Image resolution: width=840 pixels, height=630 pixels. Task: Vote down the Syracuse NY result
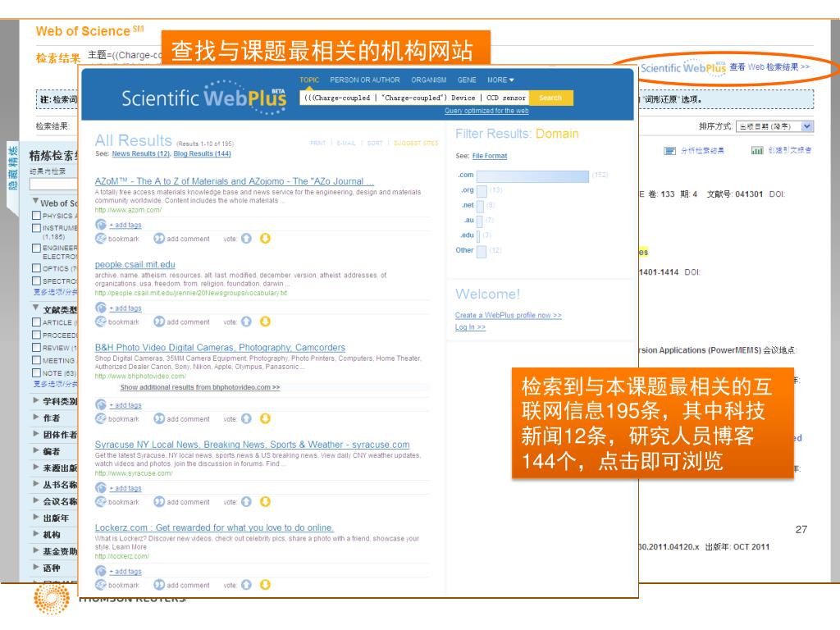pyautogui.click(x=265, y=501)
